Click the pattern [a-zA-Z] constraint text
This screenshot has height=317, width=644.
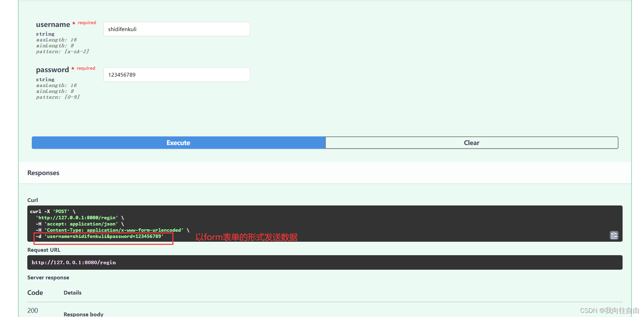point(63,51)
